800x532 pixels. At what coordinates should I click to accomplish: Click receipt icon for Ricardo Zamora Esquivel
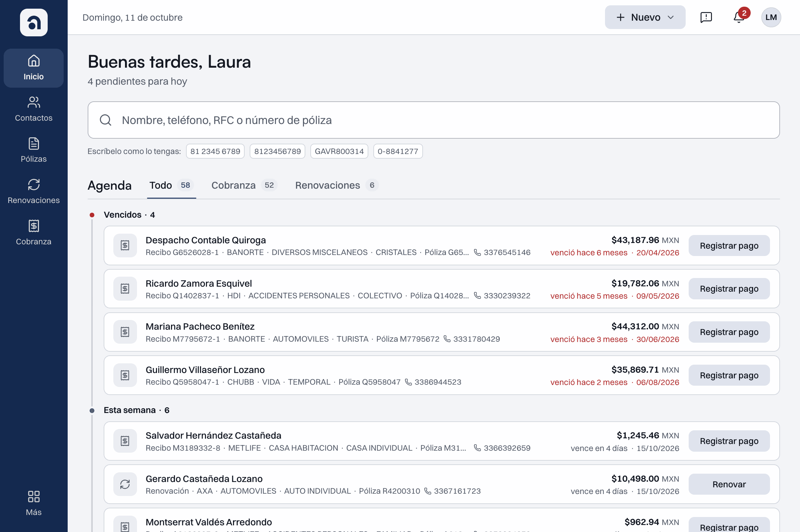tap(125, 289)
